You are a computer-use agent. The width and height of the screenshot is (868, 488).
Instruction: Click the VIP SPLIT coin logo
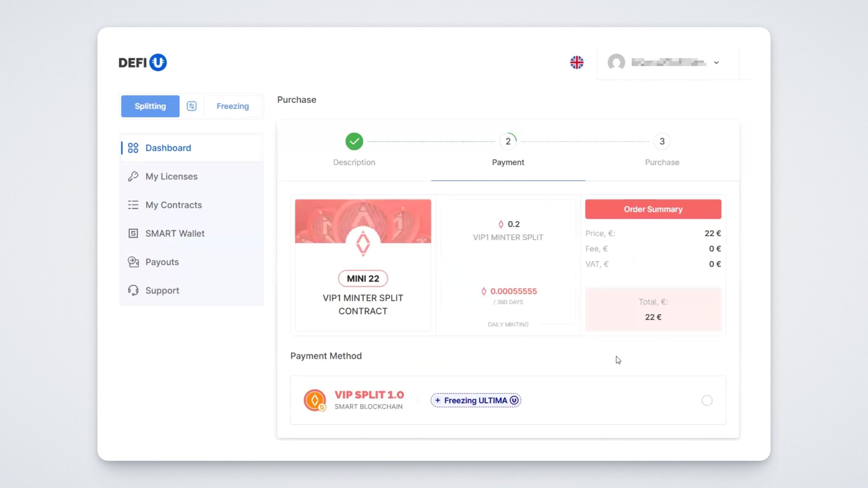315,400
